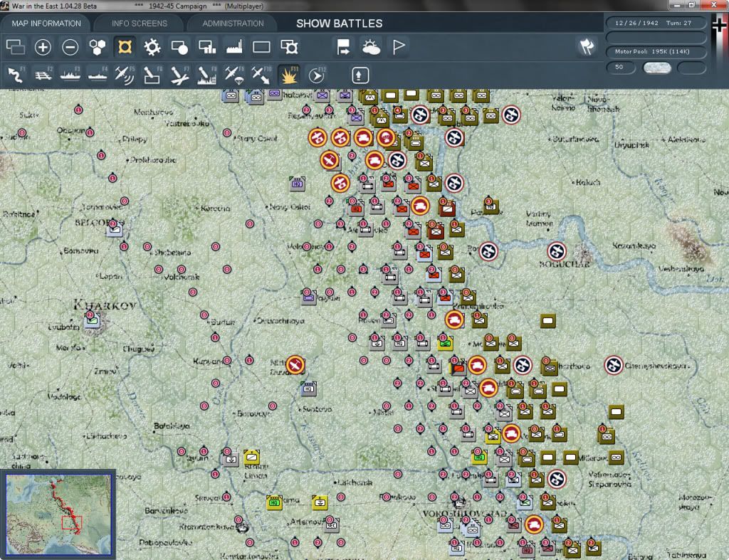Select the battle marker above BOGUCHAR

tap(557, 251)
